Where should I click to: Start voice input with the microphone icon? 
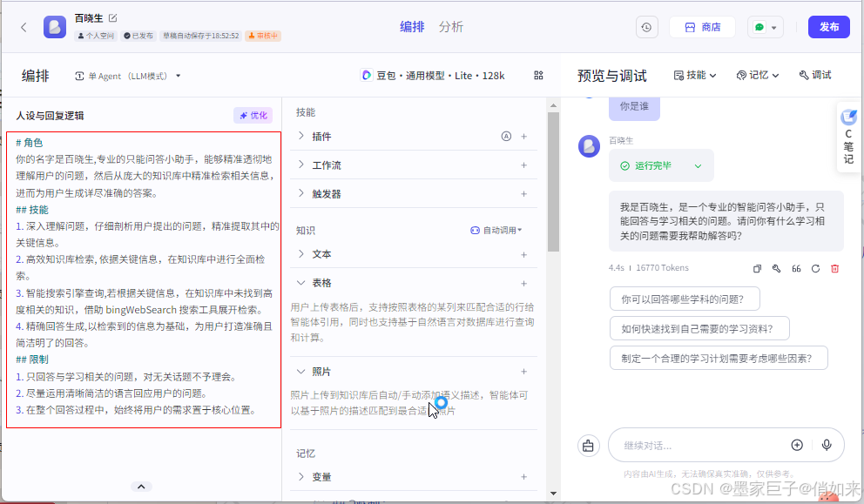click(x=827, y=445)
